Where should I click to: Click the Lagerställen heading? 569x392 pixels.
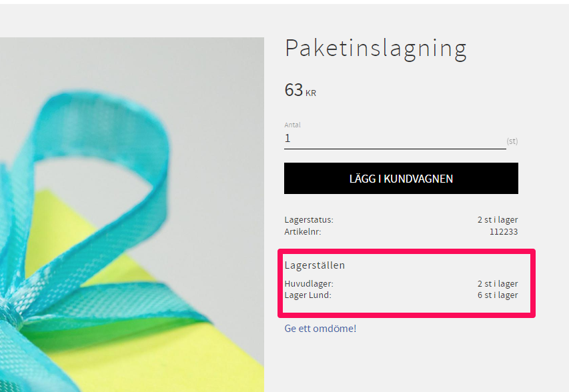[315, 265]
